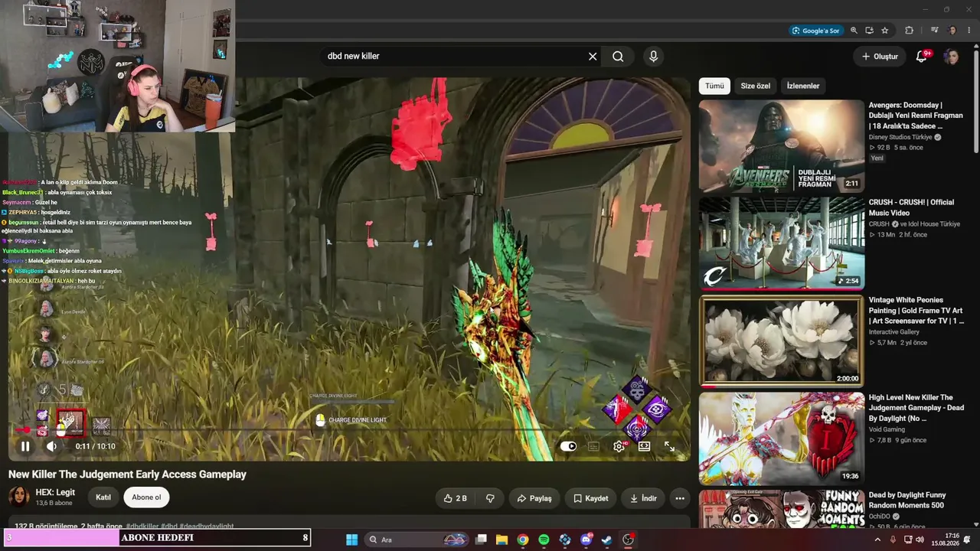The height and width of the screenshot is (551, 980).
Task: Subscribe with the Abone ol button
Action: pos(146,497)
